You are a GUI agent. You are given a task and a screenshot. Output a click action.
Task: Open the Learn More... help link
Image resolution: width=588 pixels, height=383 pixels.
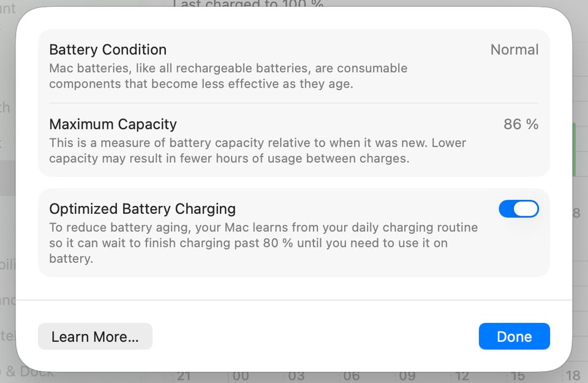tap(95, 336)
